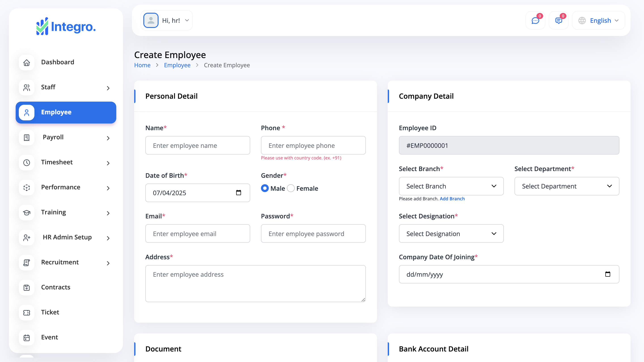The image size is (644, 362).
Task: Open the Select Branch dropdown
Action: (x=451, y=186)
